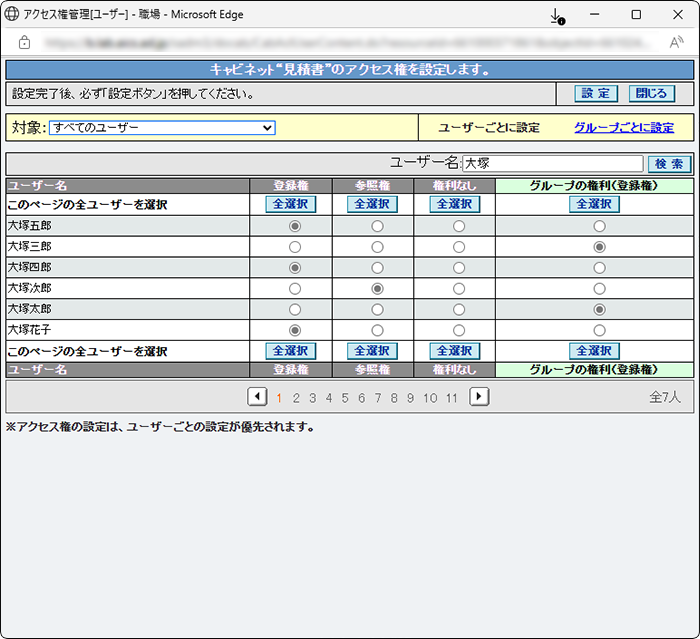Screen dimensions: 700x639
Task: Open the downloads icon in title bar
Action: [x=557, y=16]
